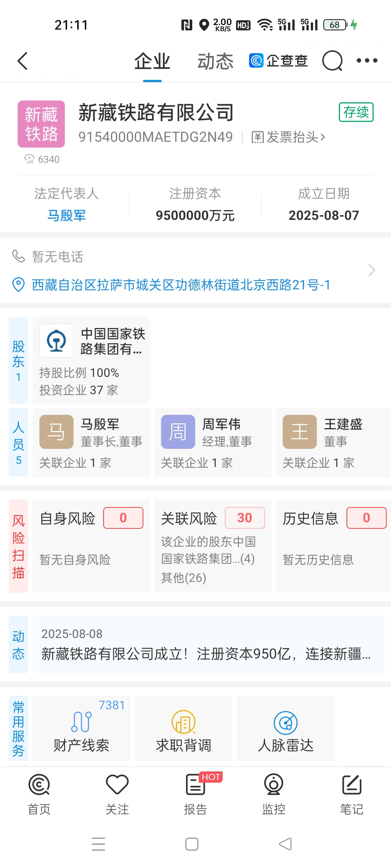Open 人脉雷达 service
This screenshot has width=391, height=868.
[x=286, y=728]
